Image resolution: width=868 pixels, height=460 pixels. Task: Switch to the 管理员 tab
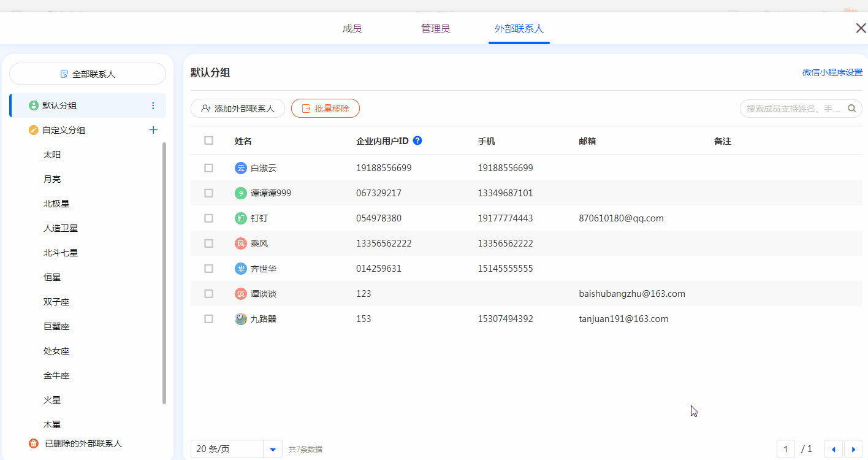(x=435, y=29)
